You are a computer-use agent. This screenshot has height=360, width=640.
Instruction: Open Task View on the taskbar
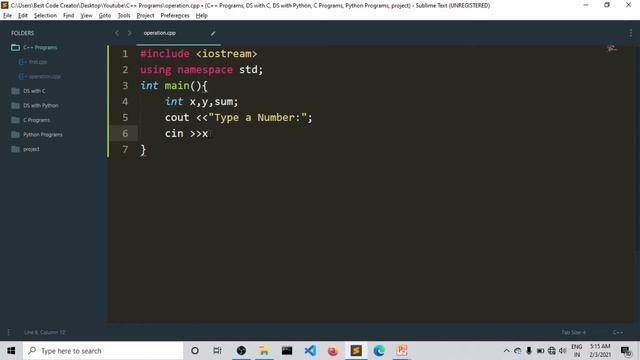click(x=218, y=351)
